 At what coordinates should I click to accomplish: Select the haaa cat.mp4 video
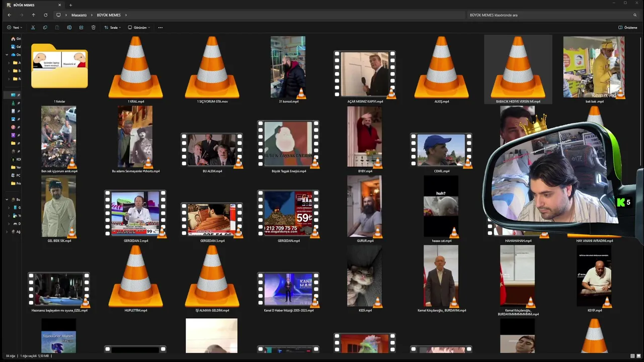pos(442,208)
